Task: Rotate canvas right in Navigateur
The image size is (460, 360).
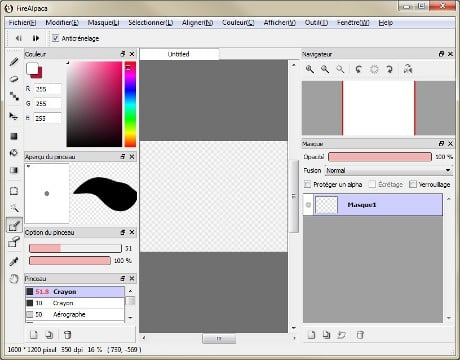Action: click(389, 69)
